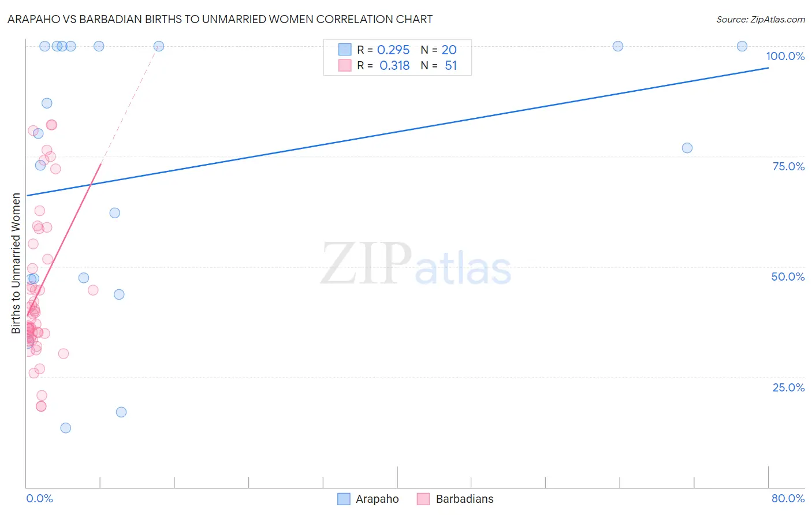Image resolution: width=812 pixels, height=515 pixels.
Task: Click the 0.0% x-axis label
Action: pos(39,498)
